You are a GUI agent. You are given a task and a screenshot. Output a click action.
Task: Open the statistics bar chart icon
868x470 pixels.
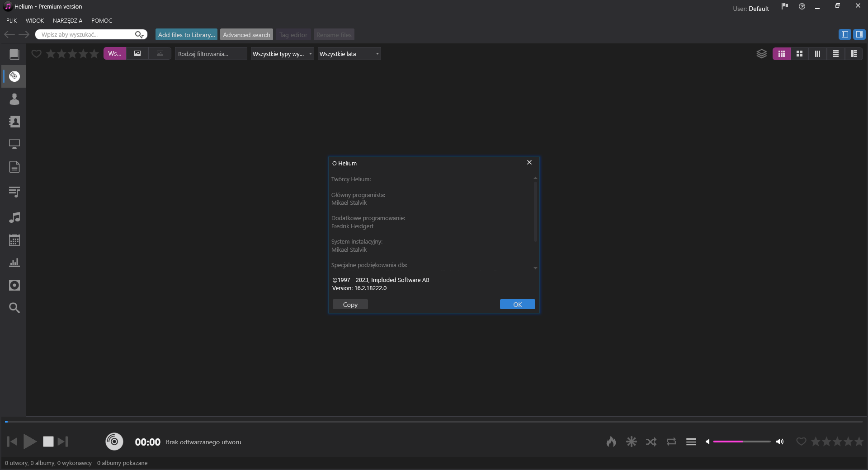(14, 263)
